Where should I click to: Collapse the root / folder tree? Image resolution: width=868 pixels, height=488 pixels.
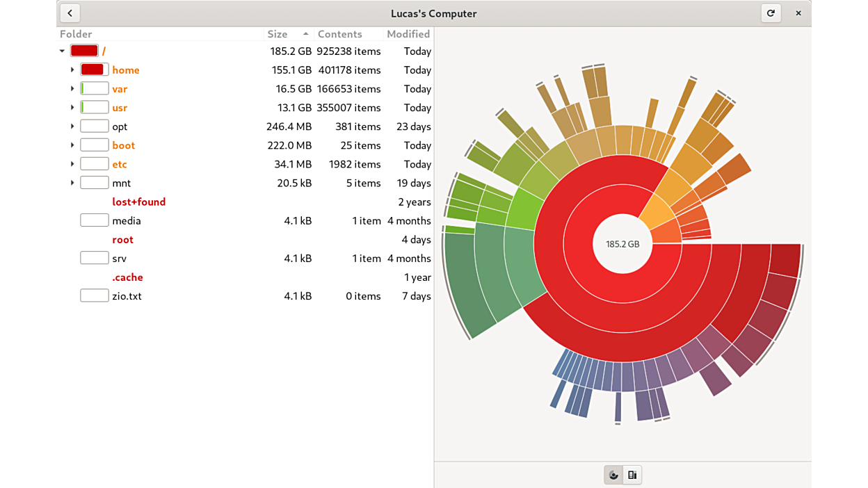63,51
